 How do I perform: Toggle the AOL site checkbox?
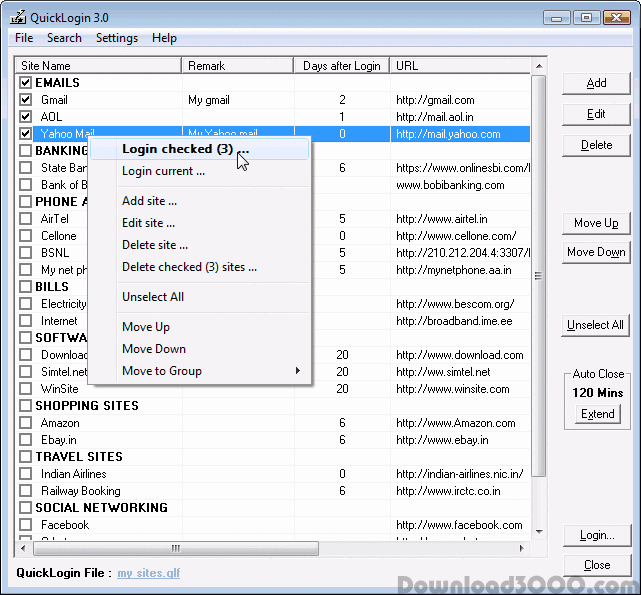click(25, 117)
